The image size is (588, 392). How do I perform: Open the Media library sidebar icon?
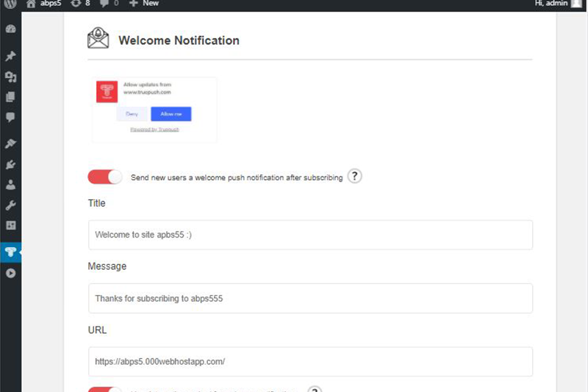[x=10, y=77]
